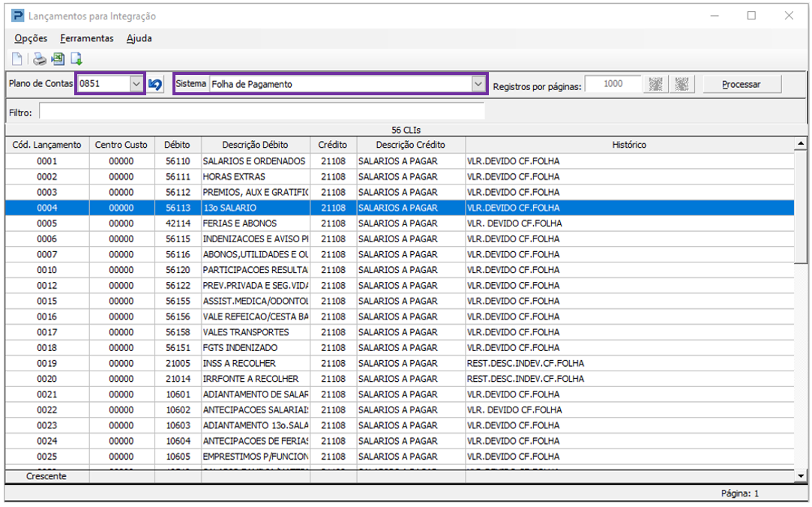Click the application logo in the title bar

pos(17,16)
